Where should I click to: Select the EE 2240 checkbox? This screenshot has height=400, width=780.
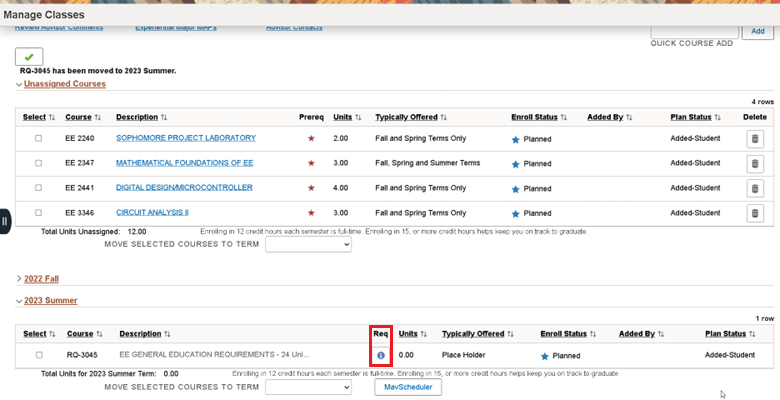pyautogui.click(x=39, y=138)
